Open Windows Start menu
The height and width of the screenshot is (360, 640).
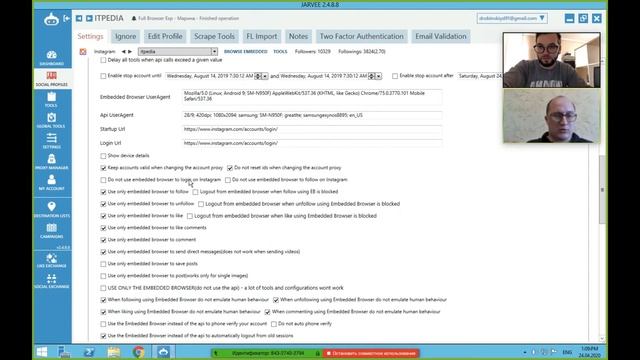tap(42, 352)
